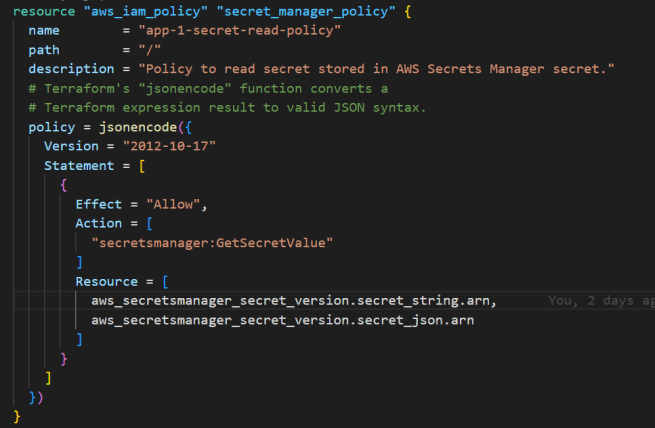The image size is (655, 428).
Task: Click the secret_json.arn resource reference
Action: (281, 320)
